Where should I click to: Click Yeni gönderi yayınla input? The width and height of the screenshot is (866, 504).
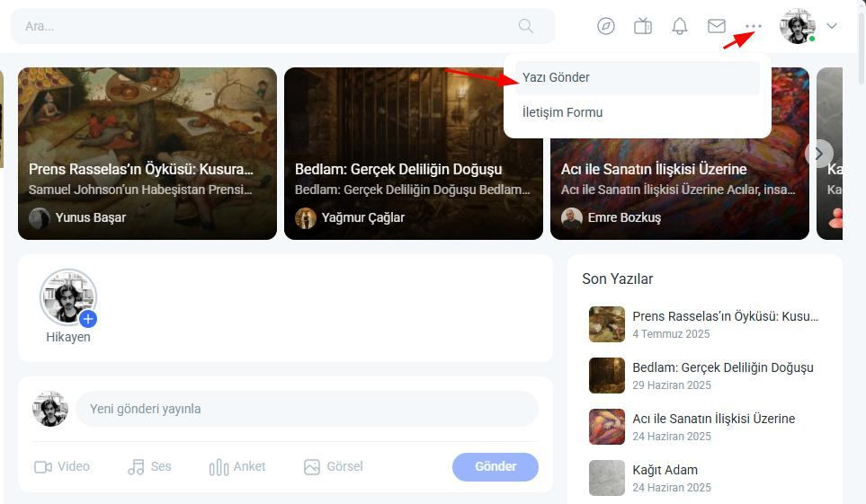pyautogui.click(x=307, y=409)
